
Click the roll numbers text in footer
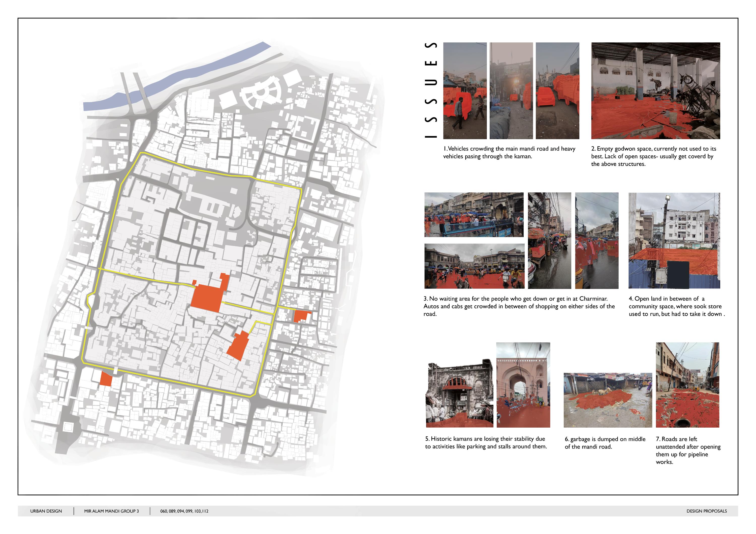pyautogui.click(x=184, y=511)
